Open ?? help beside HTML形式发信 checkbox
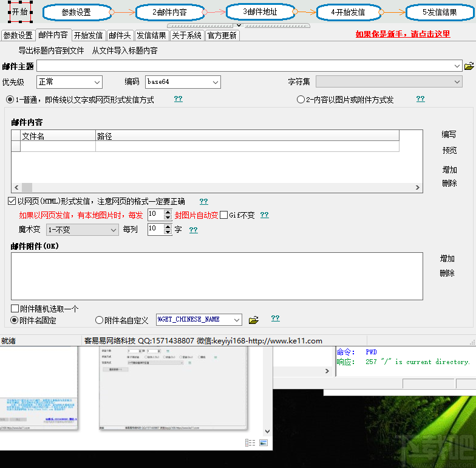 click(x=204, y=201)
